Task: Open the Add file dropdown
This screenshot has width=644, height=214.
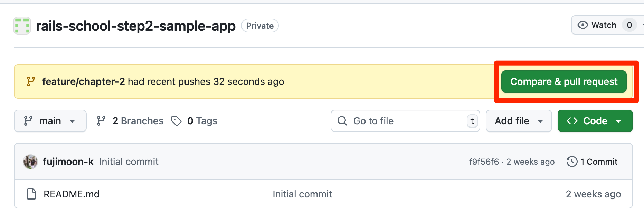Action: point(519,121)
